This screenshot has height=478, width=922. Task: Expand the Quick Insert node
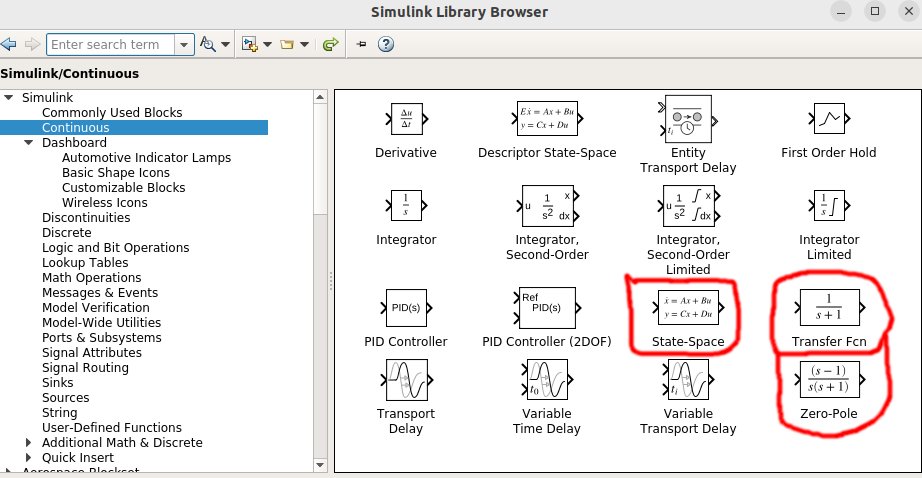(28, 457)
